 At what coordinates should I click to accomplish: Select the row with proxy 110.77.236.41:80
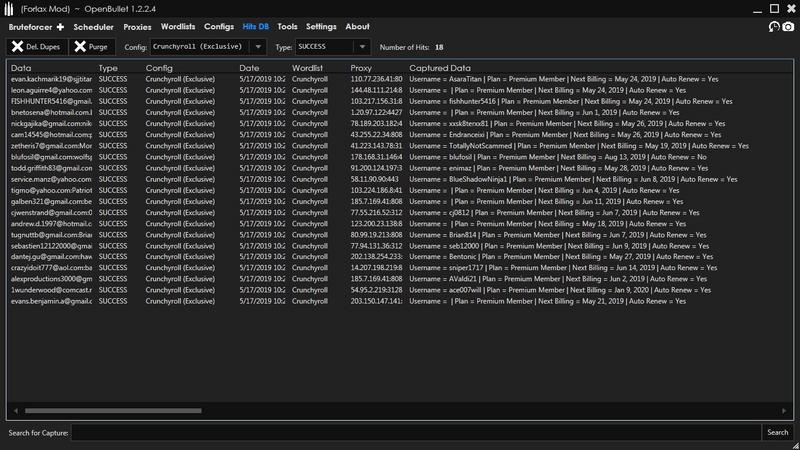click(400, 79)
